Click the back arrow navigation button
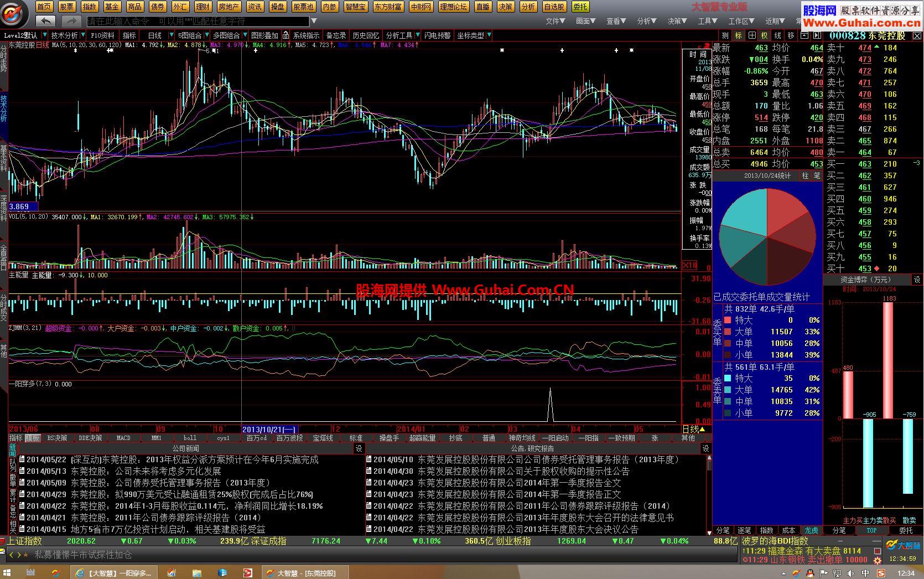Viewport: 924px width, 579px height. 45,21
